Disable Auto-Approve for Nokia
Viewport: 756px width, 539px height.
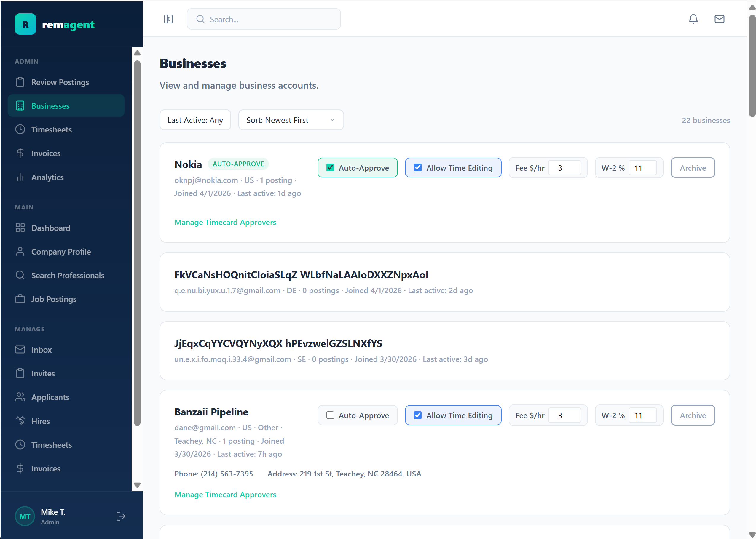click(x=330, y=168)
